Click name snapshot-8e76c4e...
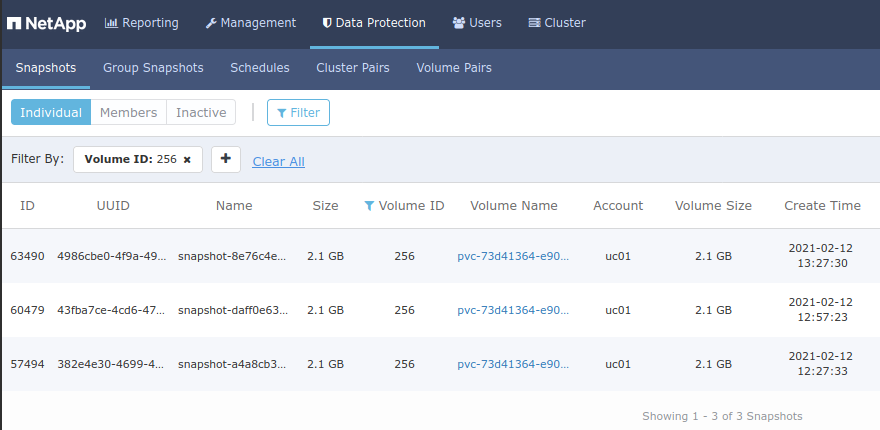The width and height of the screenshot is (880, 430). coord(232,257)
